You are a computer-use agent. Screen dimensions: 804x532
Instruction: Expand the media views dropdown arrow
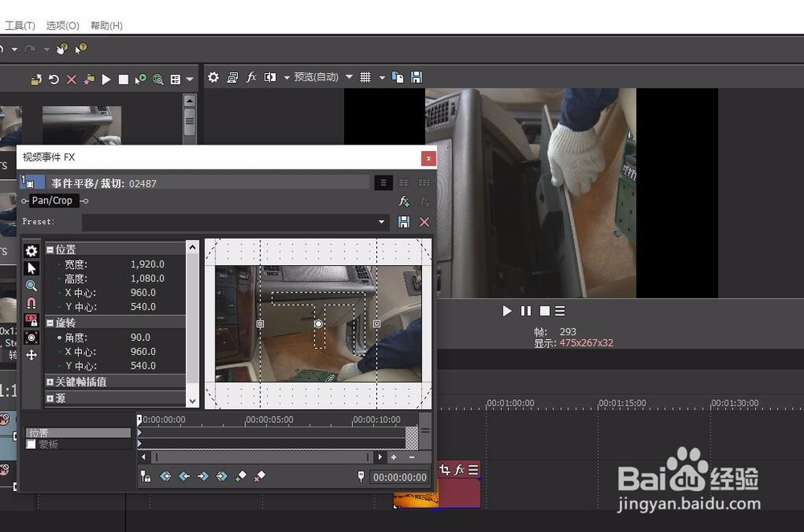point(190,80)
